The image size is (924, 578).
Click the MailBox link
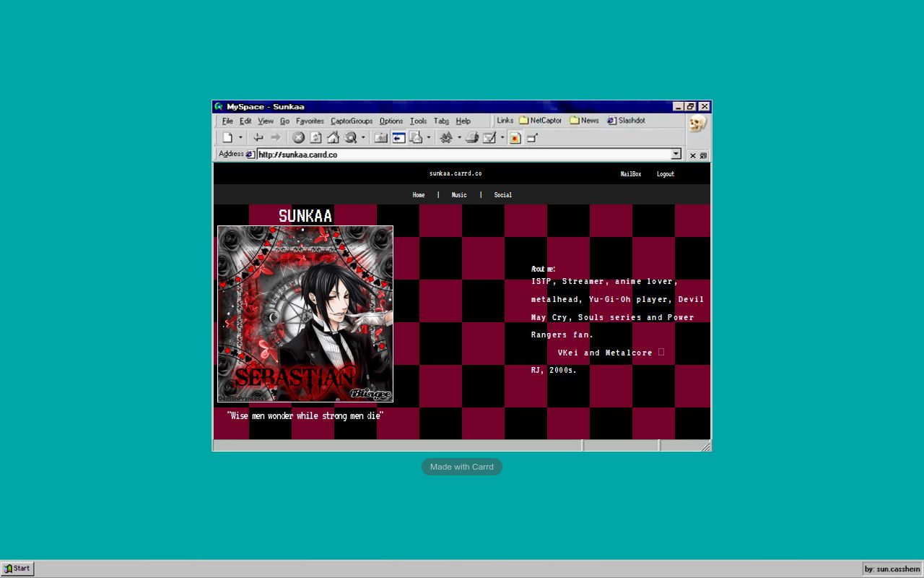coord(631,174)
